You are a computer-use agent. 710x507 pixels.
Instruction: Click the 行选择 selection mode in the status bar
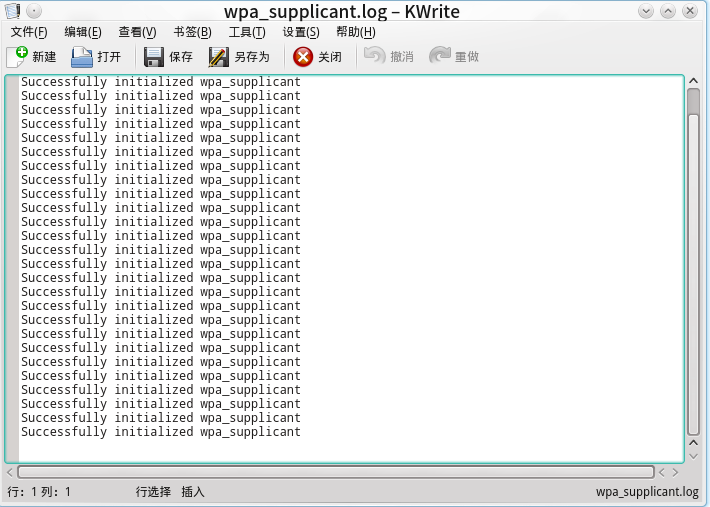pos(153,492)
